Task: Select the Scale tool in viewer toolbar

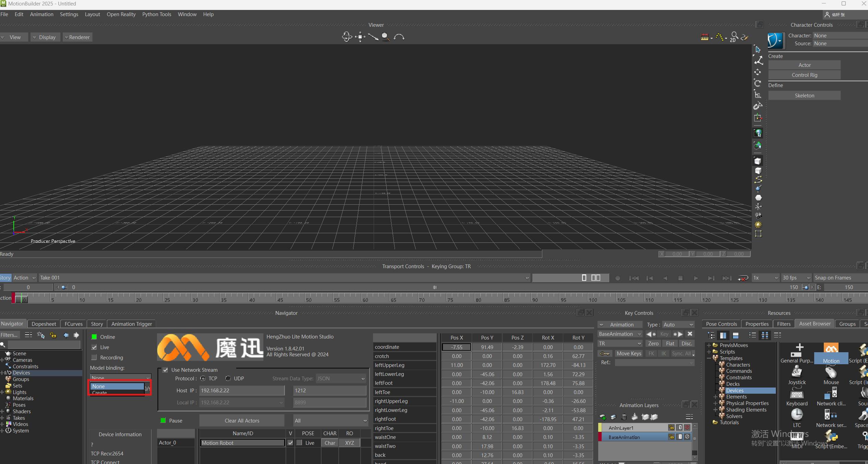Action: click(x=758, y=94)
